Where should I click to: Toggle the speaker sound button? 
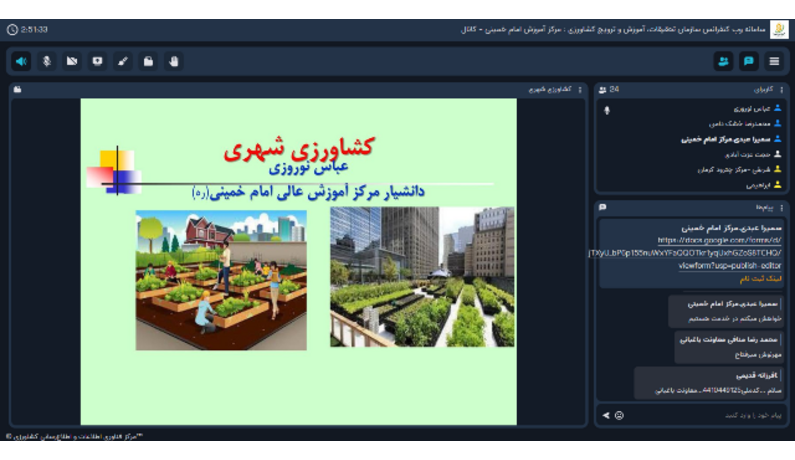click(x=21, y=61)
